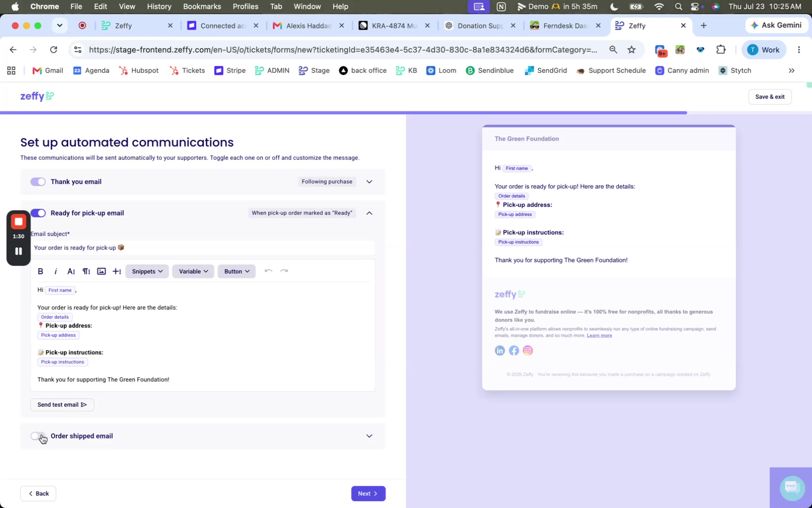Open the Work profile menu
Viewport: 812px width, 508px height.
(x=764, y=50)
